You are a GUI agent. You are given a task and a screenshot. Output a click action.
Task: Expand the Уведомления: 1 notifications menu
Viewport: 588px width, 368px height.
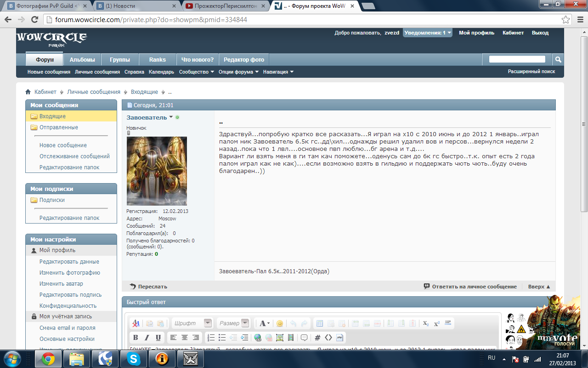point(428,33)
